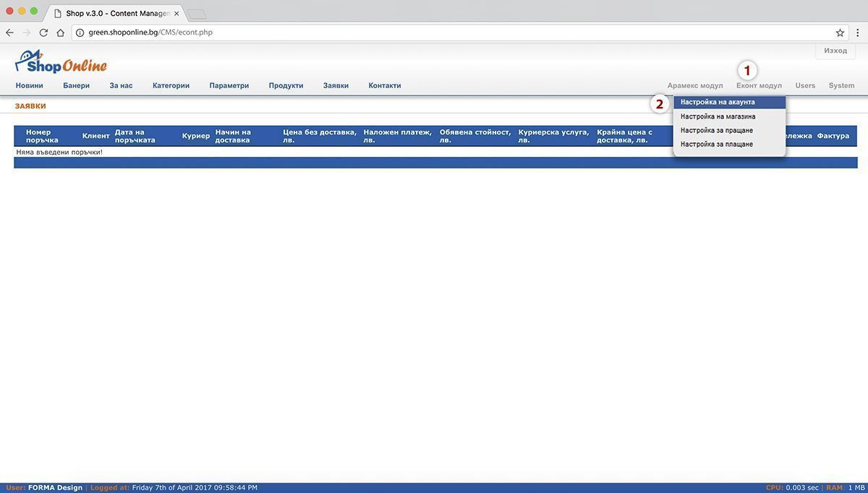
Task: Go to the browser home icon
Action: [61, 33]
